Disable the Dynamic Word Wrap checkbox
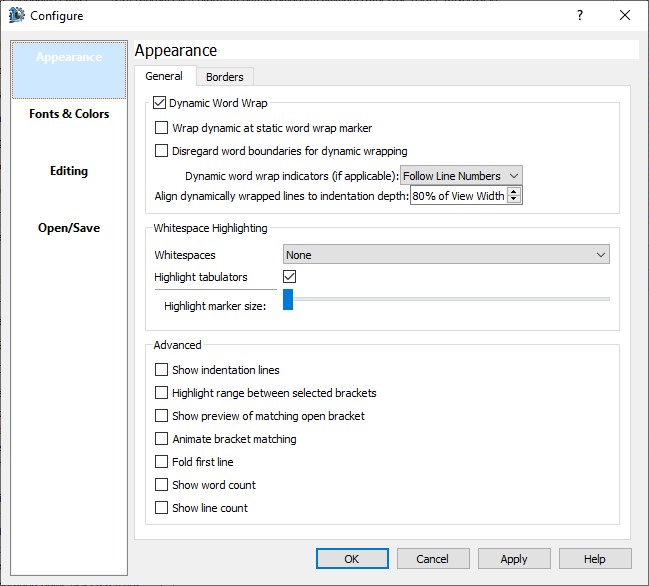This screenshot has height=586, width=649. tap(159, 103)
